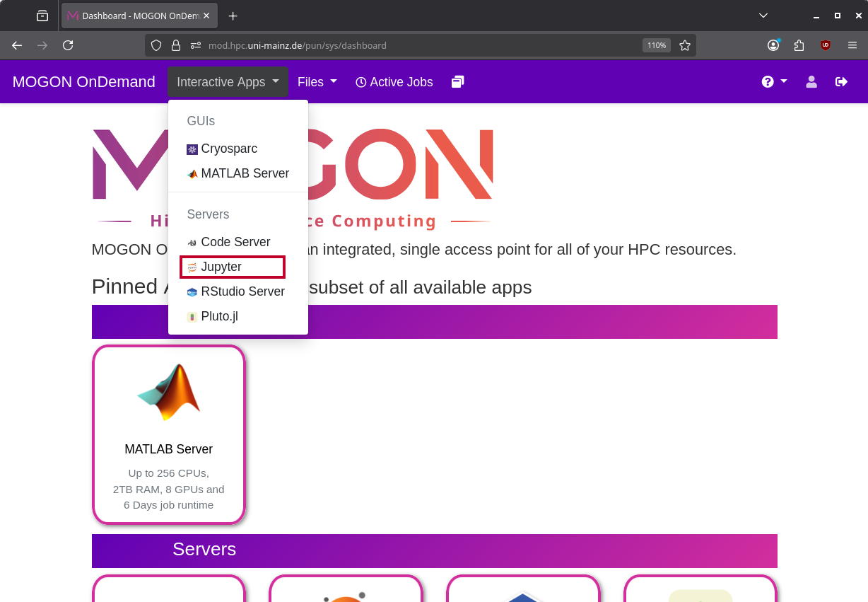Select Cryosparc in the GUIs list
The height and width of the screenshot is (602, 868).
238,149
